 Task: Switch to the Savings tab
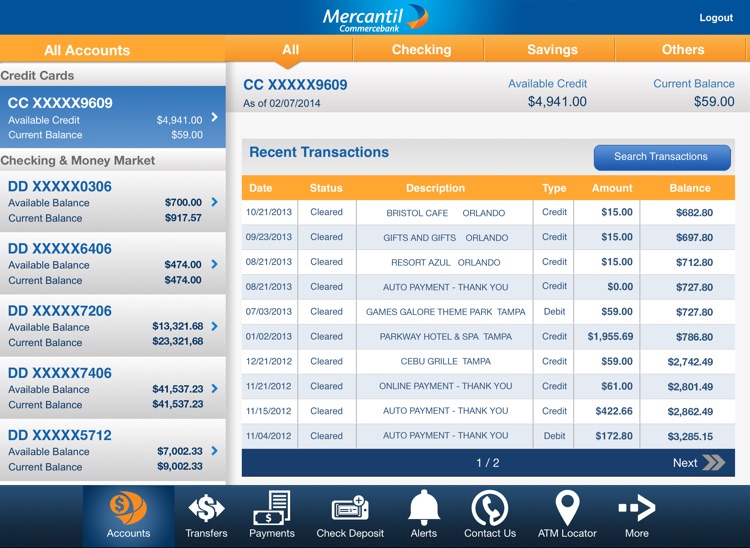552,50
